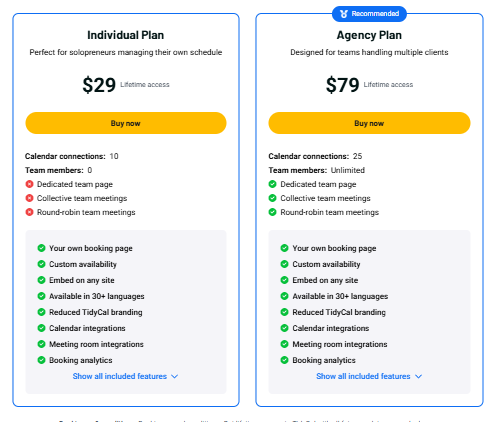495x422 pixels.
Task: Click red X beside Collective team meetings
Action: point(29,198)
